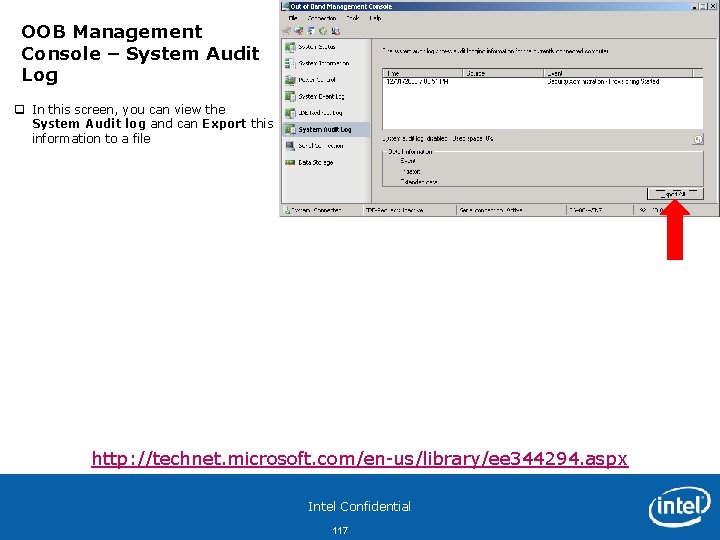Select Data Storage in the sidebar

(326, 163)
